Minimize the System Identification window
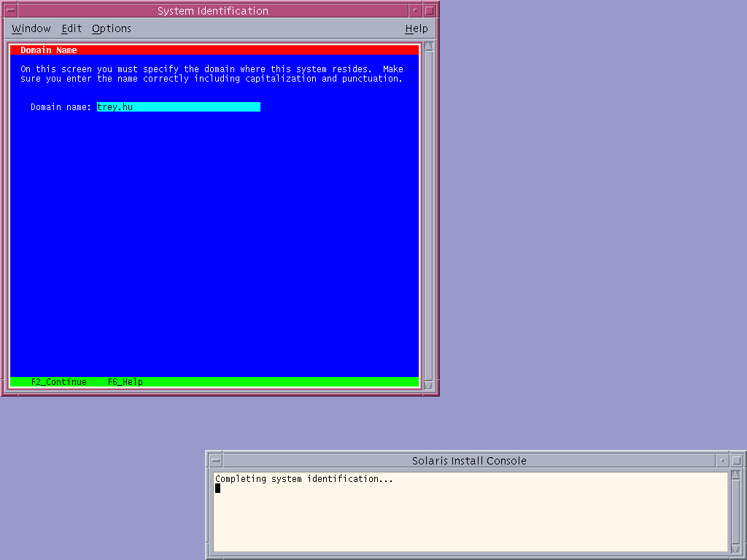 [415, 10]
